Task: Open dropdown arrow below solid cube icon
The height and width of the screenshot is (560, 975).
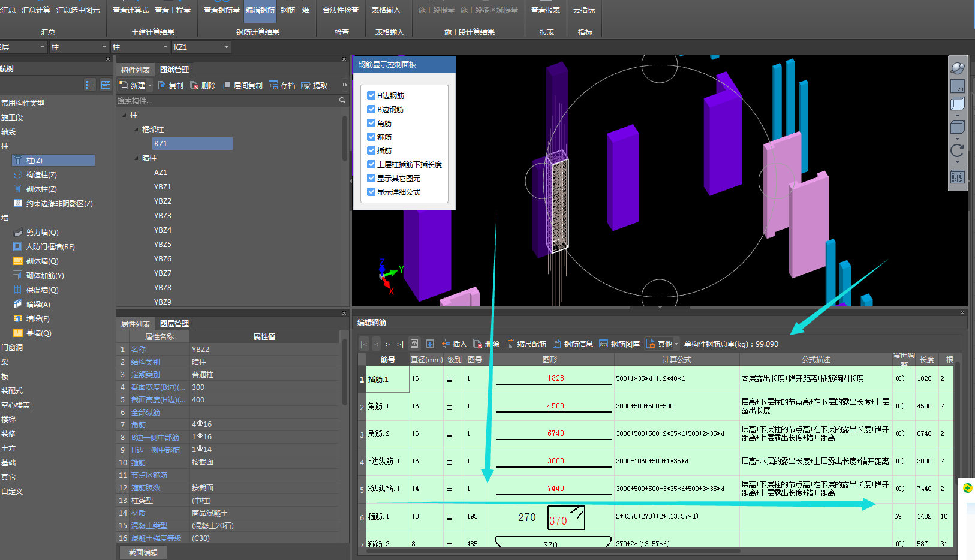Action: (x=958, y=138)
